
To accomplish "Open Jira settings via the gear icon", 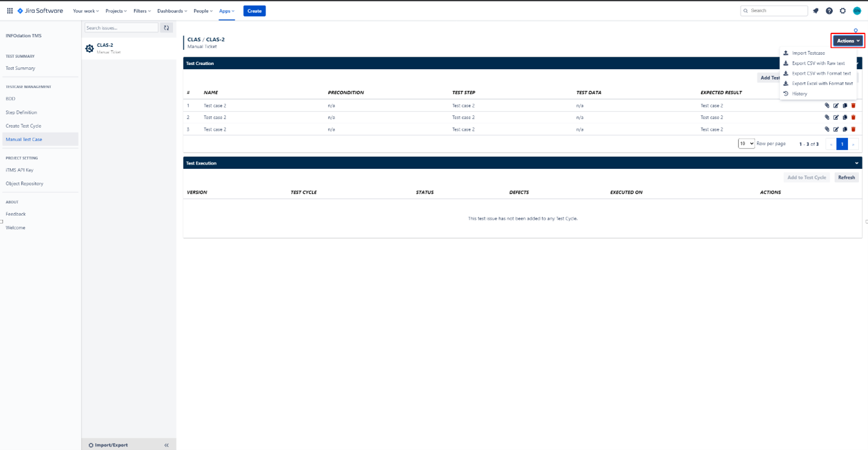I will [x=842, y=10].
